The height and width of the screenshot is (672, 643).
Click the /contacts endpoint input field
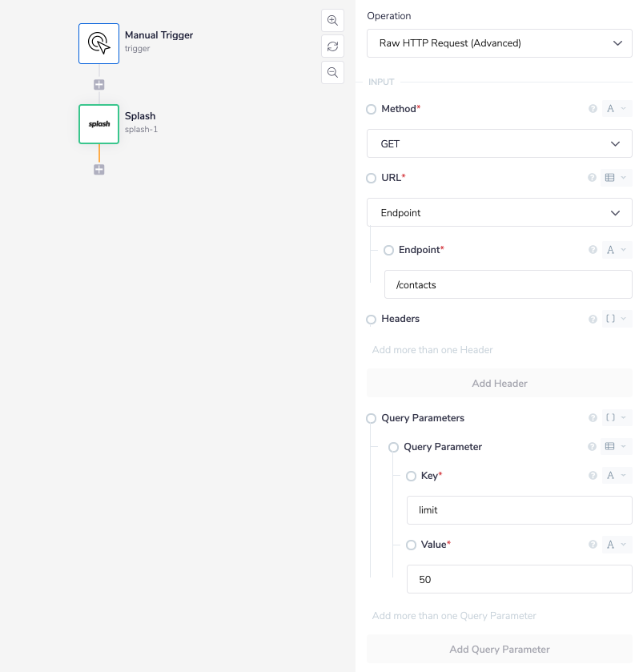[508, 285]
